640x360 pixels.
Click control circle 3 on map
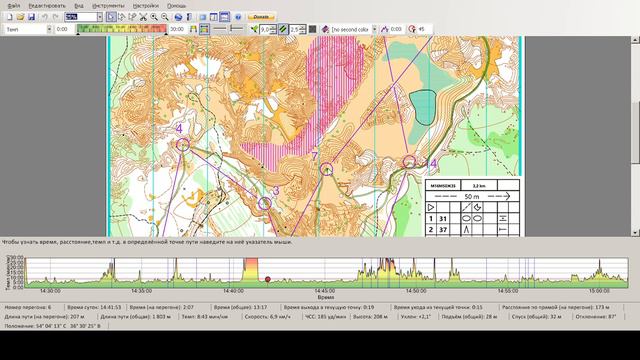pyautogui.click(x=264, y=203)
